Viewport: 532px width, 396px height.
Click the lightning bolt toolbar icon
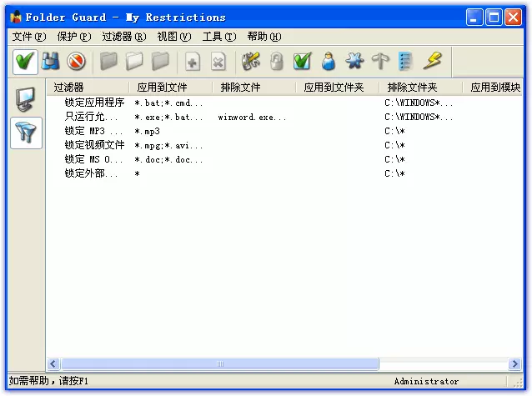pyautogui.click(x=432, y=62)
